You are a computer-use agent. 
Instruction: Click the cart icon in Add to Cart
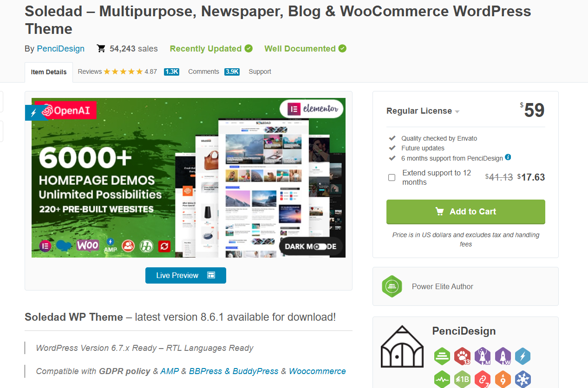439,212
